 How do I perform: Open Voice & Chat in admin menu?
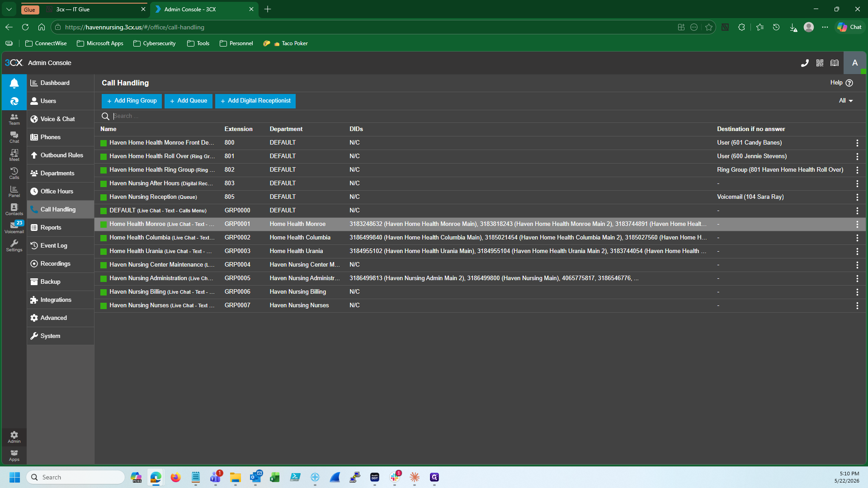pyautogui.click(x=61, y=119)
